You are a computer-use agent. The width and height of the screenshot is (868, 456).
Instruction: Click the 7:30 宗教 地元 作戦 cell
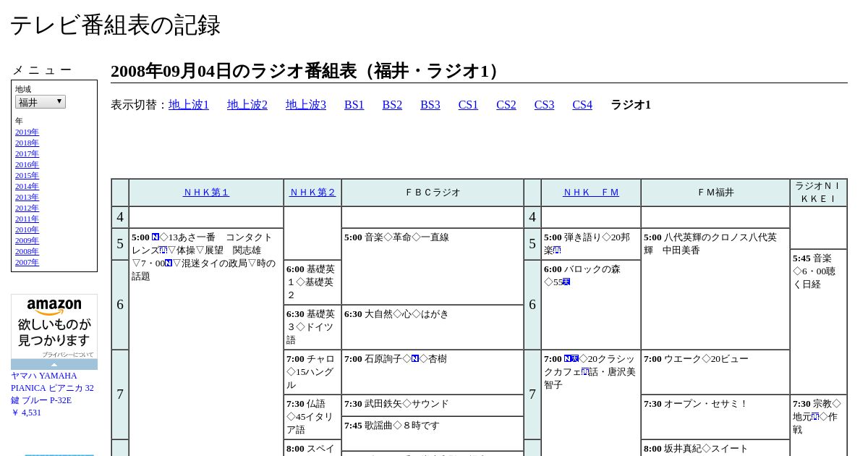tap(818, 426)
